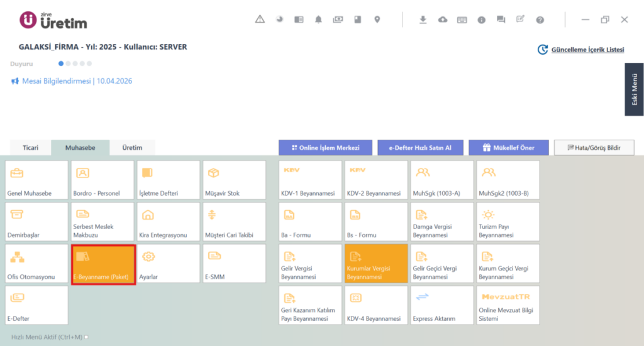
Task: Click the edit note pencil icon
Action: coord(520,19)
